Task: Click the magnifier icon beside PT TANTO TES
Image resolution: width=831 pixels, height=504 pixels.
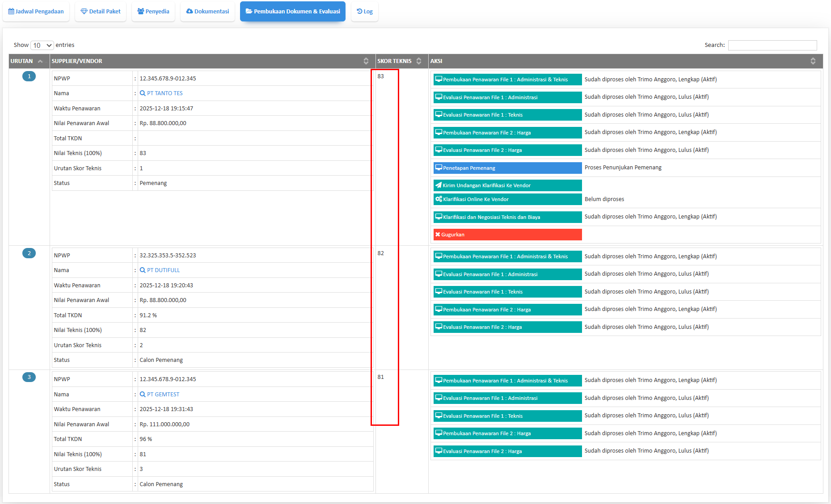Action: coord(143,93)
